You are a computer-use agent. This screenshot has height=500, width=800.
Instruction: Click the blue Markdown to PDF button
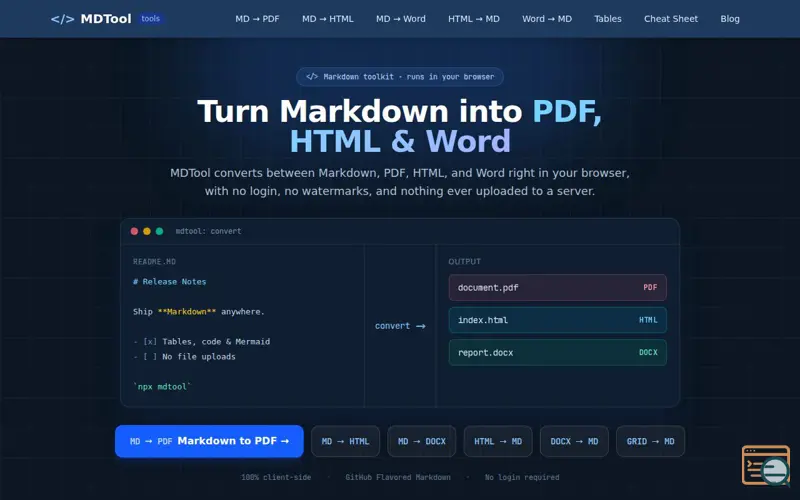209,441
